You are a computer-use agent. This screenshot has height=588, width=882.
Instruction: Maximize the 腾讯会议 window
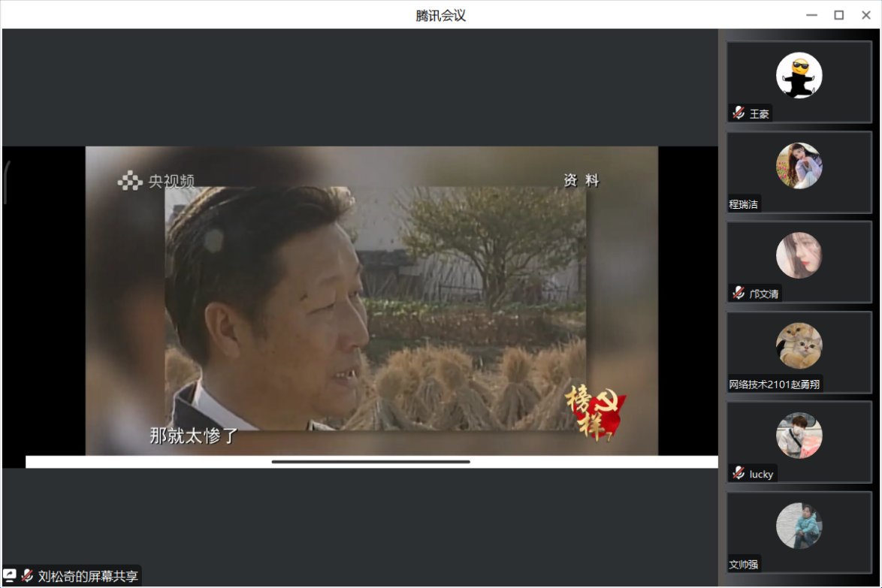pos(839,15)
